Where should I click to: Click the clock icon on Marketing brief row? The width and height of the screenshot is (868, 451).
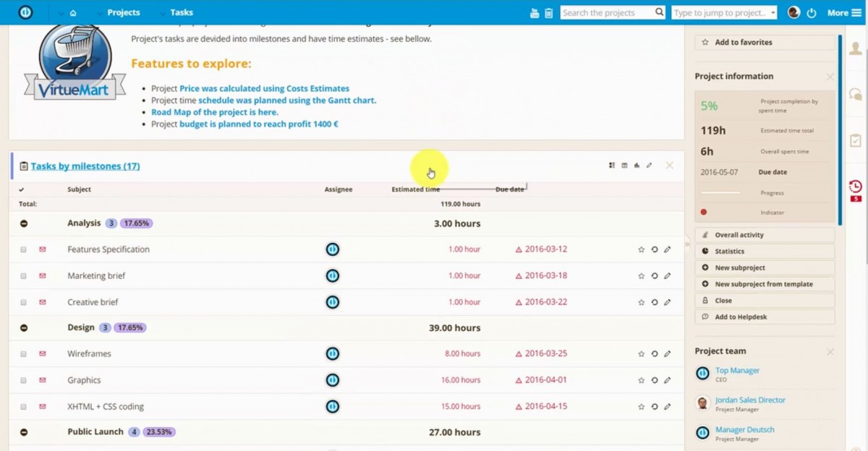coord(654,275)
